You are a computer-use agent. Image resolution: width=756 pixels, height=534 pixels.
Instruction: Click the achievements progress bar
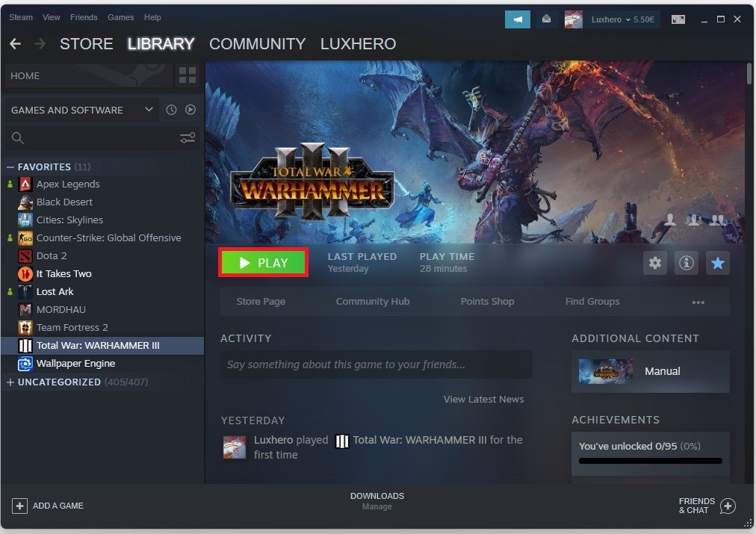(x=651, y=461)
